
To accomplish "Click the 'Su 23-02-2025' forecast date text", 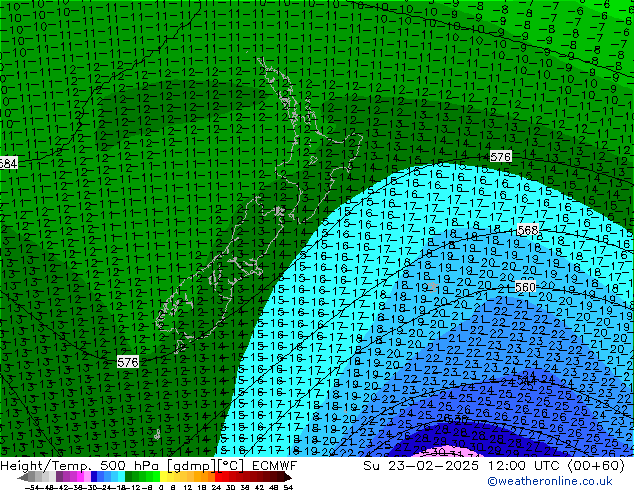I will click(x=421, y=466).
